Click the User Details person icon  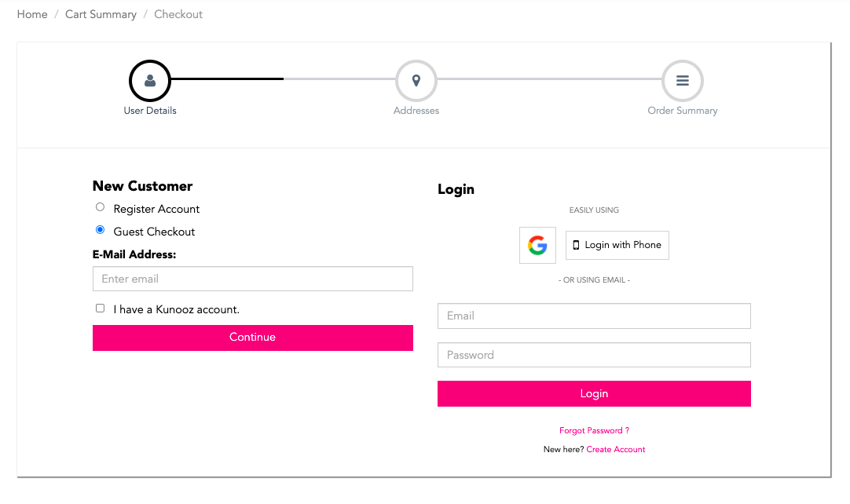pos(150,81)
